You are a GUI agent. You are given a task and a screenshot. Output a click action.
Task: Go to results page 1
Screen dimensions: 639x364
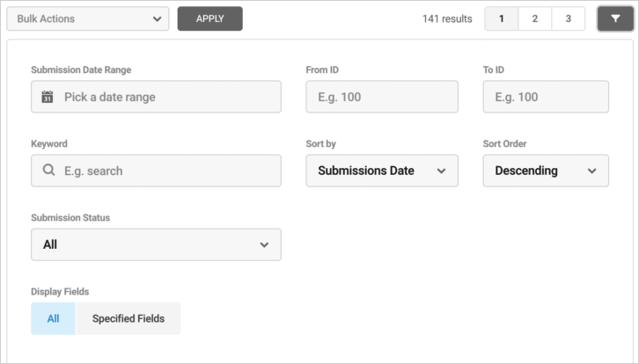tap(502, 18)
